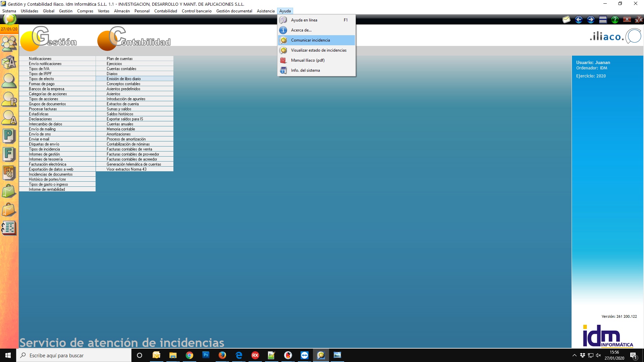Open the plain person sidebar icon
644x362 pixels.
tap(9, 81)
